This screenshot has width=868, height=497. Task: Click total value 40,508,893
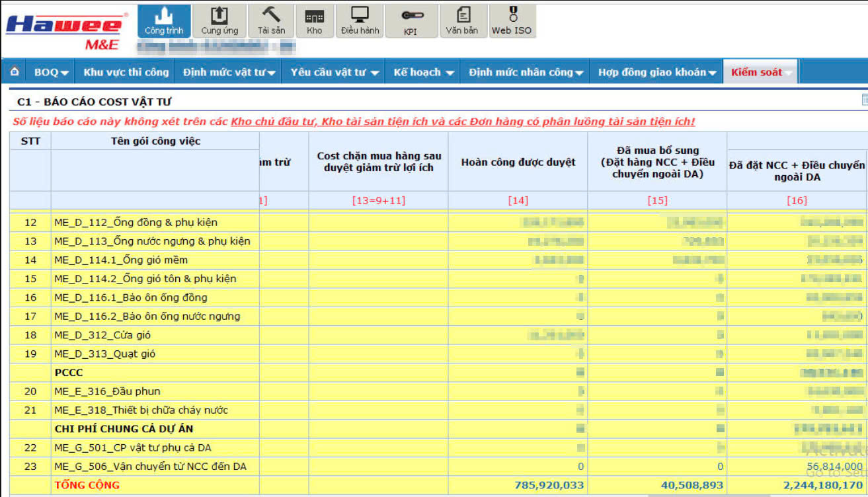click(692, 485)
